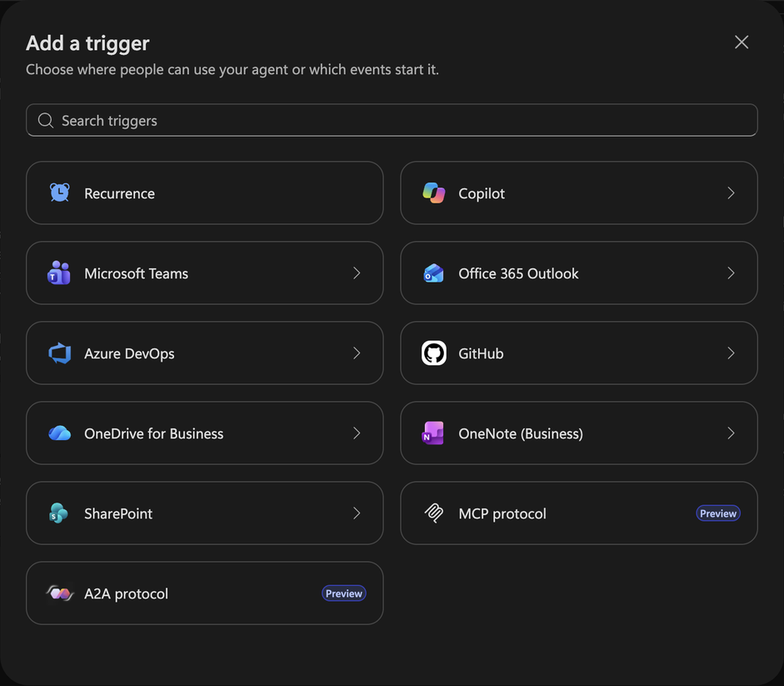784x686 pixels.
Task: Click the MCP protocol icon
Action: point(434,513)
